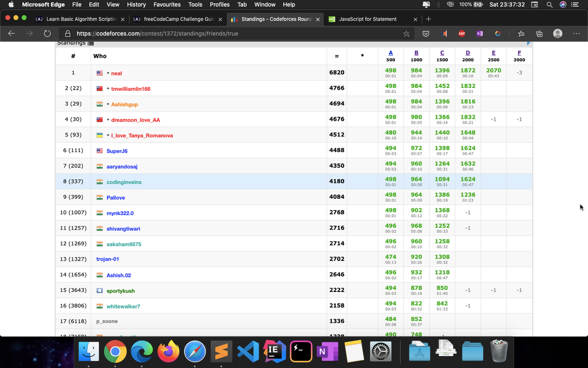Click the browser forward arrow

tap(29, 34)
